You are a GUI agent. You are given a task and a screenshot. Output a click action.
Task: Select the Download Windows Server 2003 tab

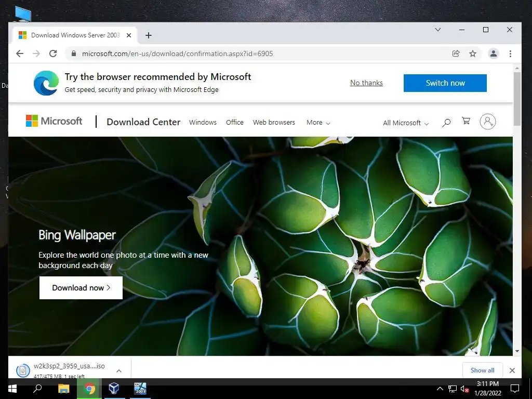[75, 35]
